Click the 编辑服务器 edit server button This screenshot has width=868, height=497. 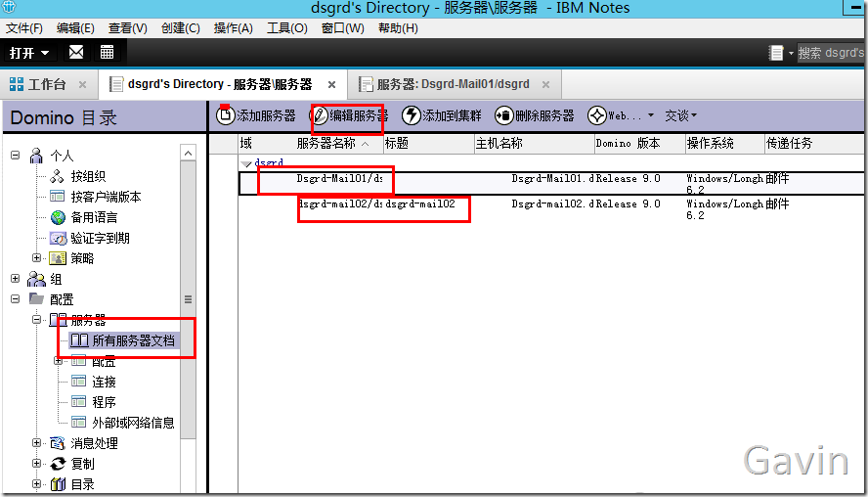point(348,115)
